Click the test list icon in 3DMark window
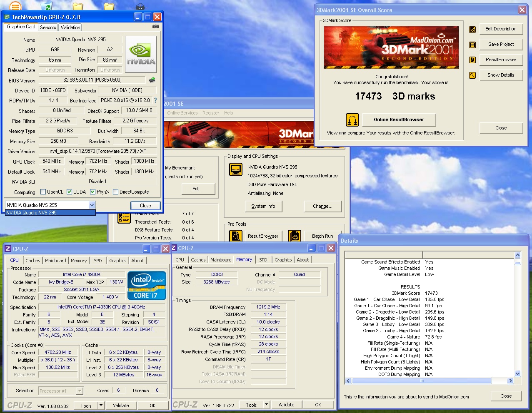Screen dimensions: 532x413 124,217
